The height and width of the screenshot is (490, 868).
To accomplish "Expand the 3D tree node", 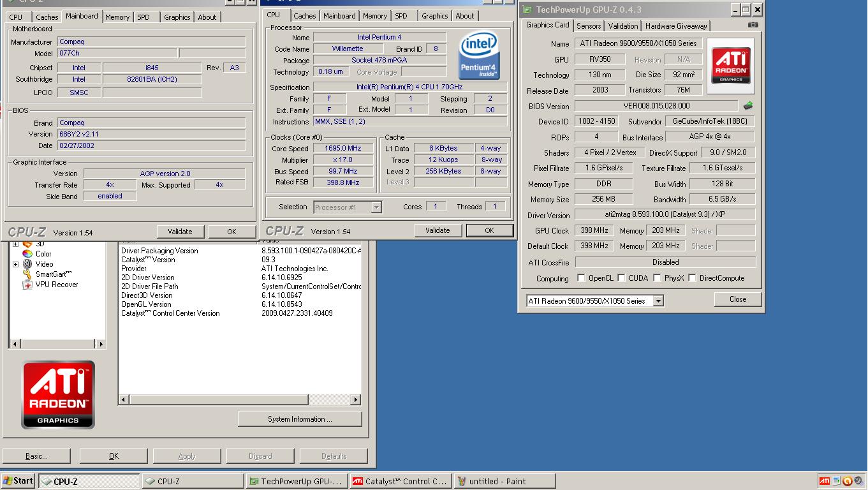I will (x=15, y=244).
